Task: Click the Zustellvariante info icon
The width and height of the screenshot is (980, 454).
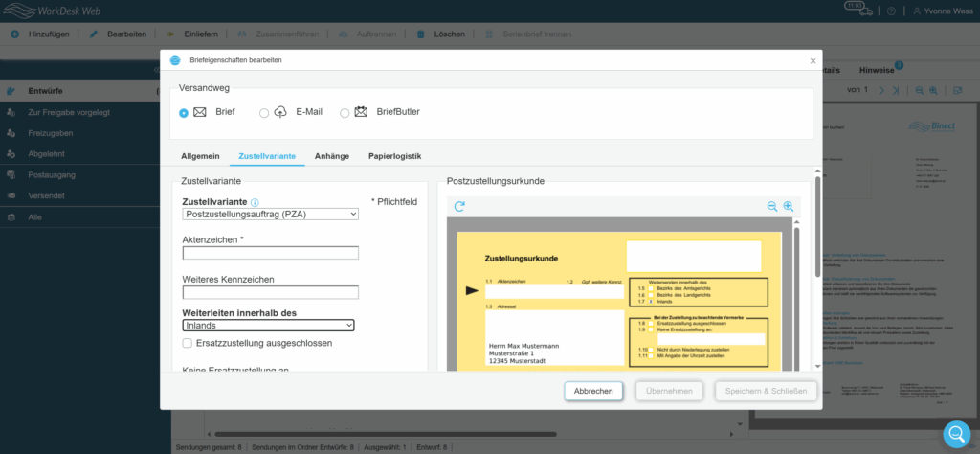Action: click(255, 203)
